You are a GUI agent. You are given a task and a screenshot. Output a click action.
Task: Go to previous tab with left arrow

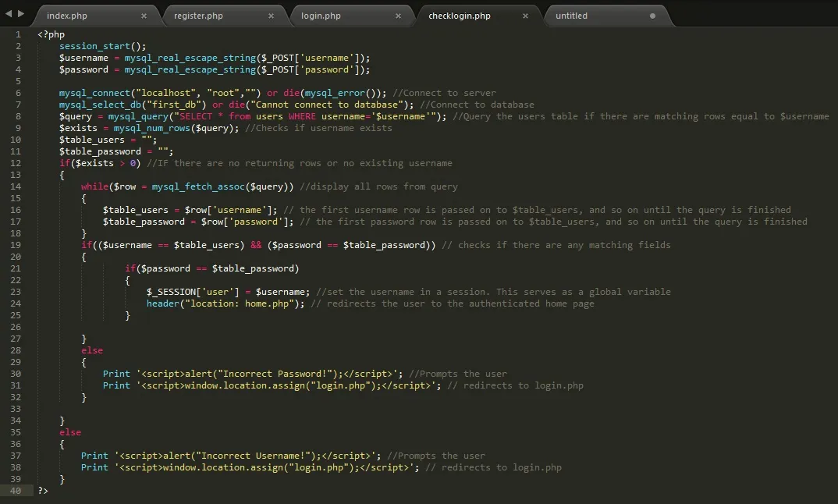point(9,13)
